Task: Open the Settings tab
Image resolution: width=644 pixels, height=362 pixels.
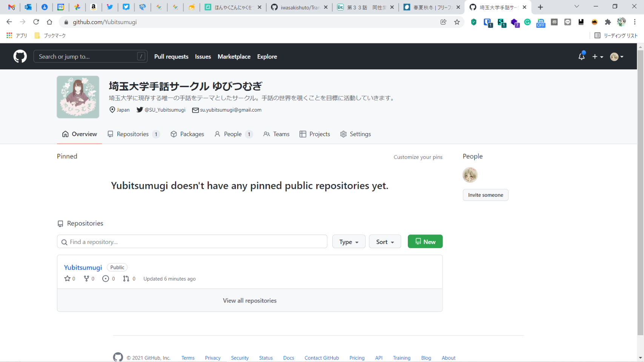Action: 355,134
